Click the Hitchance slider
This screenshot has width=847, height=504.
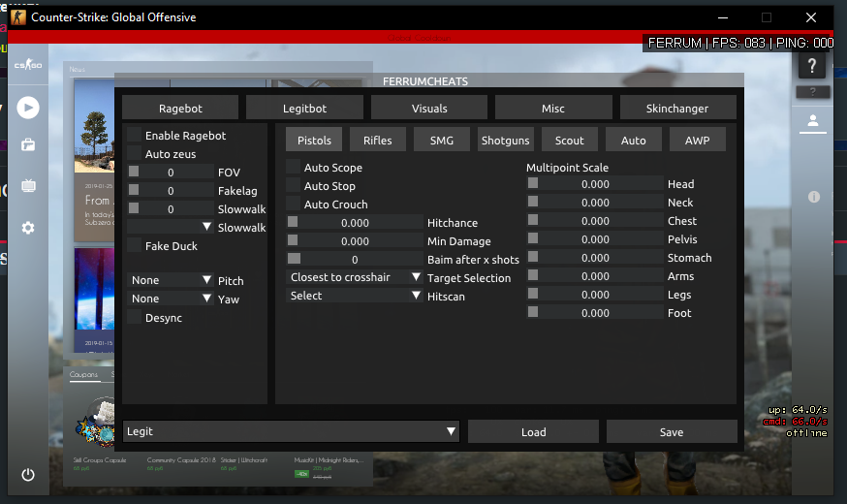354,223
